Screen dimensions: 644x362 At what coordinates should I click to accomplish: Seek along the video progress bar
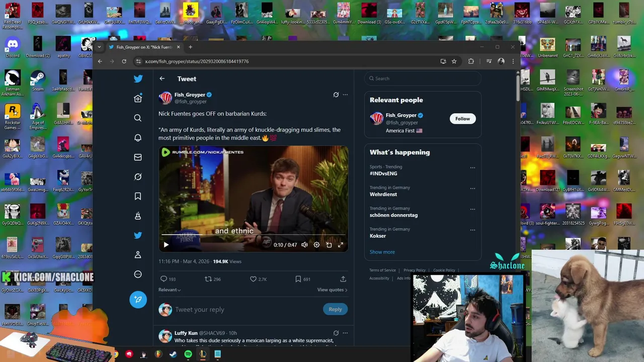pos(253,235)
